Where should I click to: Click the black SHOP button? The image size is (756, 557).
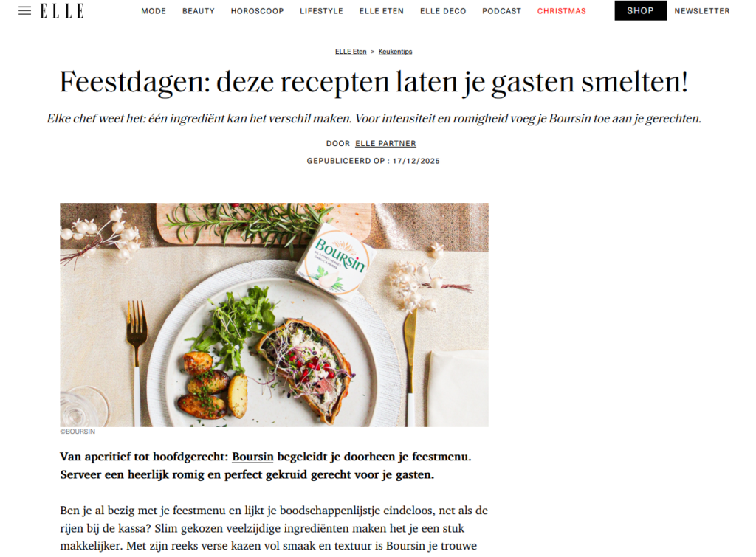tap(640, 10)
